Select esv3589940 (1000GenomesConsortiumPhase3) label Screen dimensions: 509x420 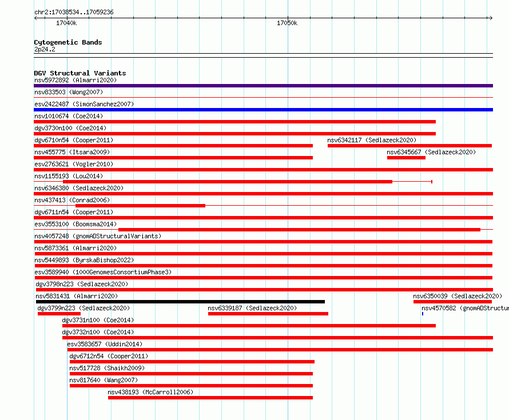[103, 272]
